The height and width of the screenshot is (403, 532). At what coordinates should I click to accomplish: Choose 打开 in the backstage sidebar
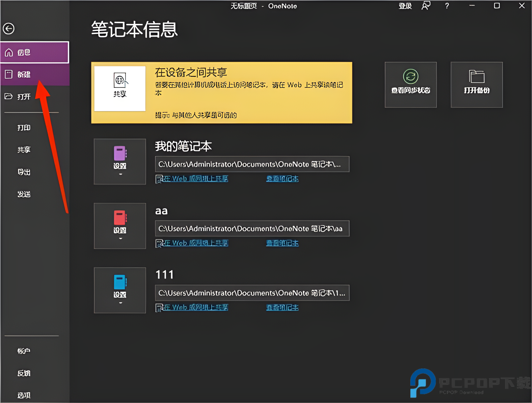click(x=35, y=97)
